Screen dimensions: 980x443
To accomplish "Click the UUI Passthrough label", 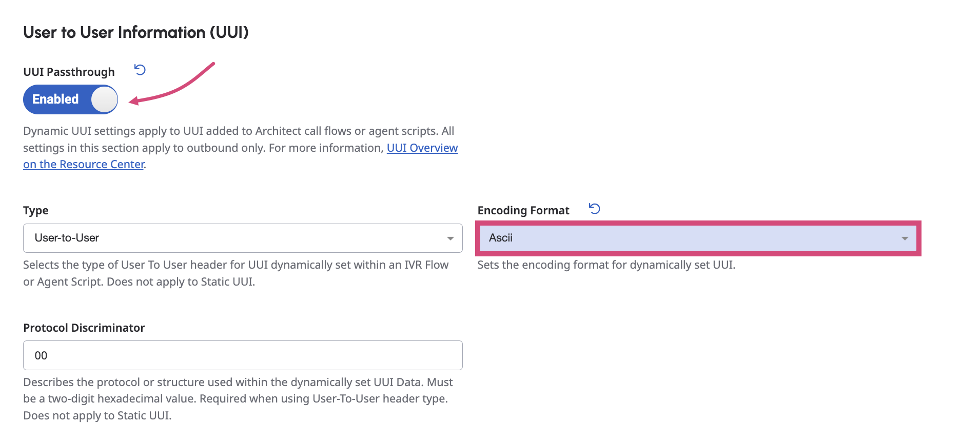I will [69, 72].
